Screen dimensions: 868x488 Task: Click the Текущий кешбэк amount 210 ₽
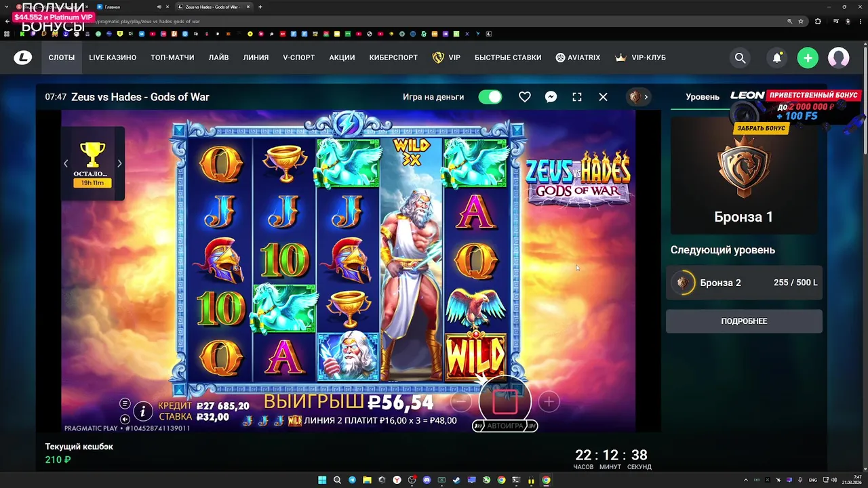click(x=58, y=460)
